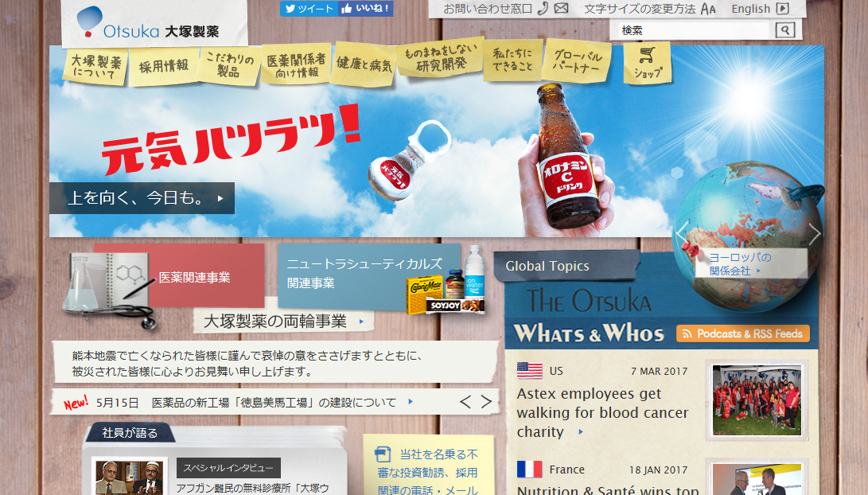
Task: Click the document icon on yellow notice
Action: point(383,454)
